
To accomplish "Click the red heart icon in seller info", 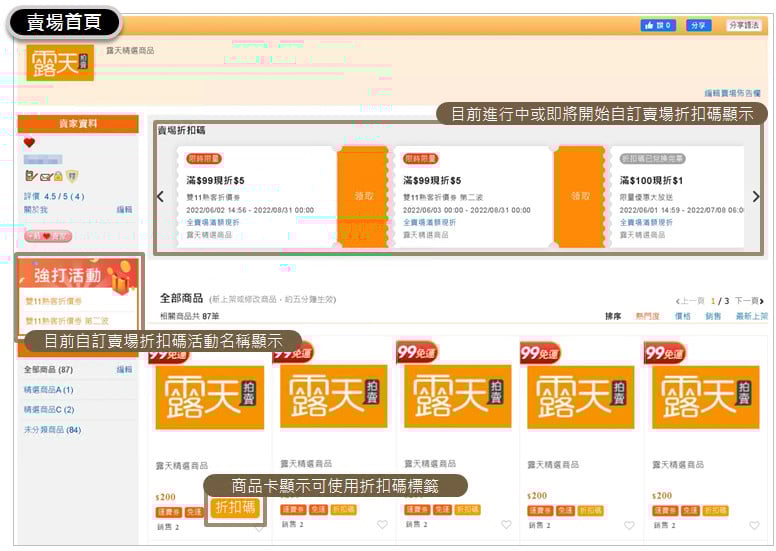I will (29, 143).
